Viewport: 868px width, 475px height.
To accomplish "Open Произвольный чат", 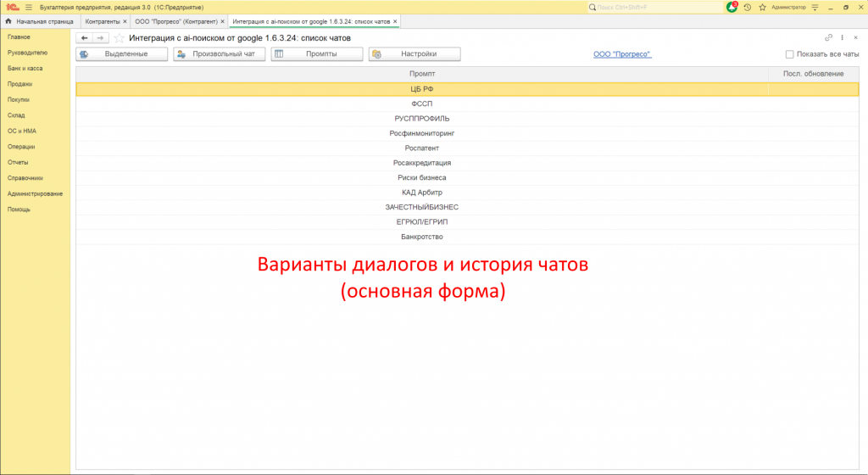I will coord(220,53).
